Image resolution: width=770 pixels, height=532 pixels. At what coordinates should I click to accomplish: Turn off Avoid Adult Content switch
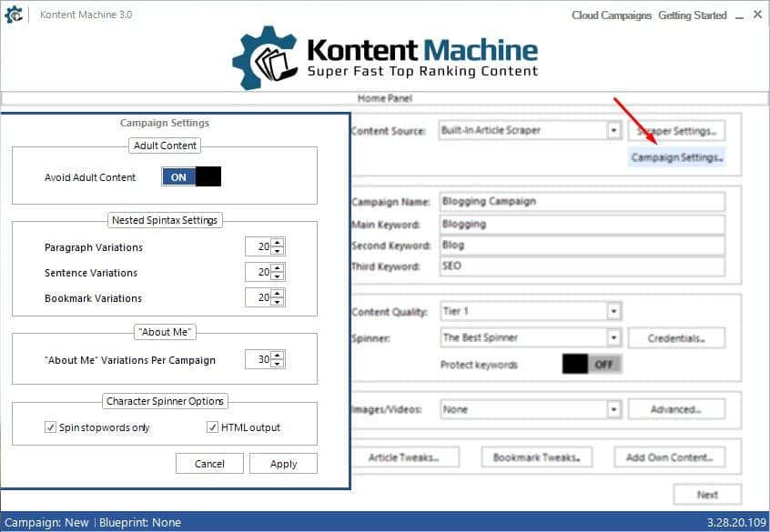click(191, 176)
